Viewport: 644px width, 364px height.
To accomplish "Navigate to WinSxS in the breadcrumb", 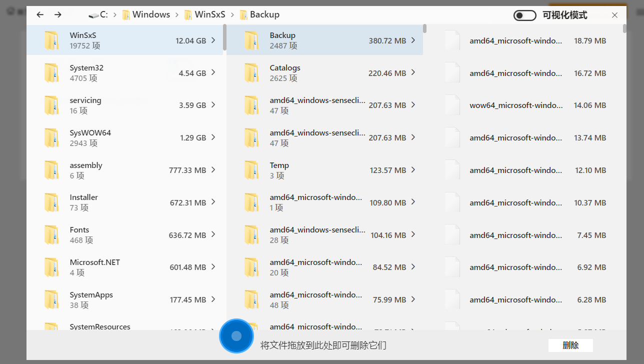I will pyautogui.click(x=210, y=15).
